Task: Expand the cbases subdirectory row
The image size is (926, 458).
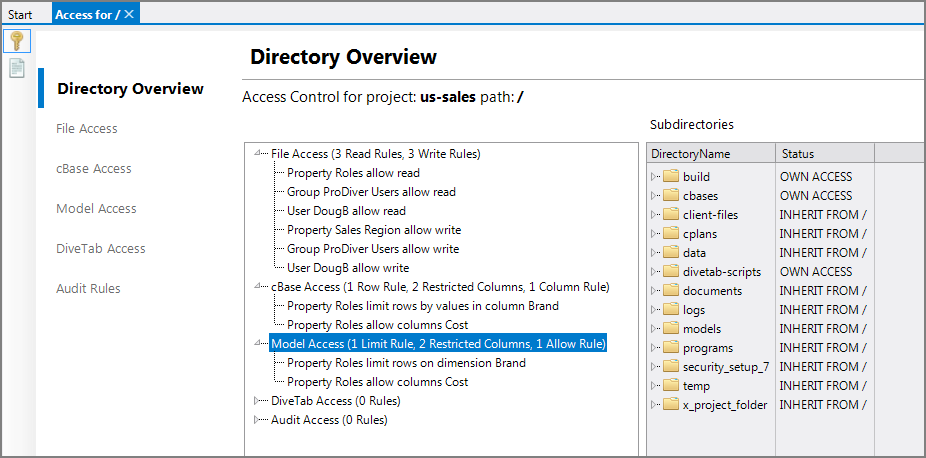Action: [654, 195]
